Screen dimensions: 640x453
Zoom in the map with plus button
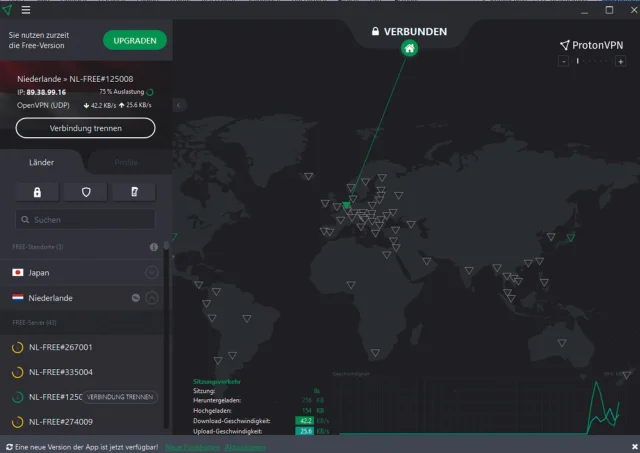point(620,62)
